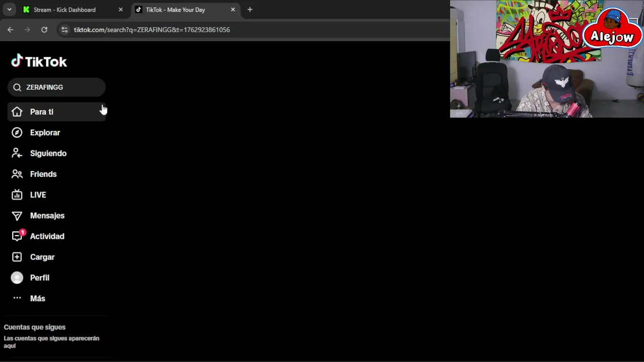644x362 pixels.
Task: Click the TikTok logo
Action: pos(39,61)
